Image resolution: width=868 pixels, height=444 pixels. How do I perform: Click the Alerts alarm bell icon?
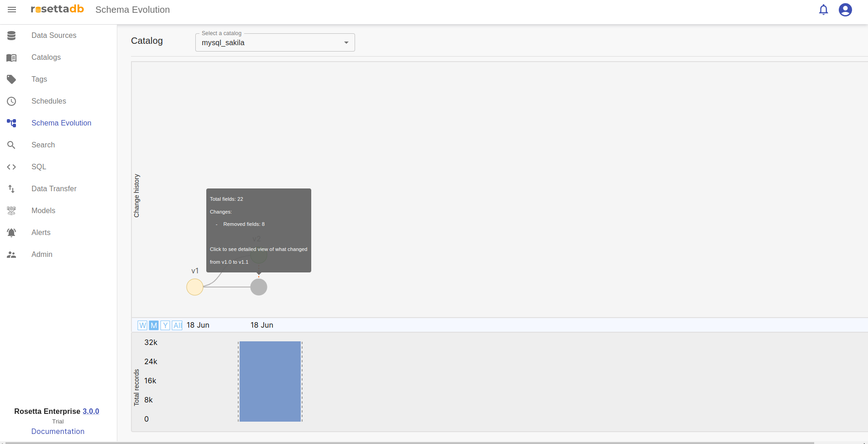pos(11,233)
